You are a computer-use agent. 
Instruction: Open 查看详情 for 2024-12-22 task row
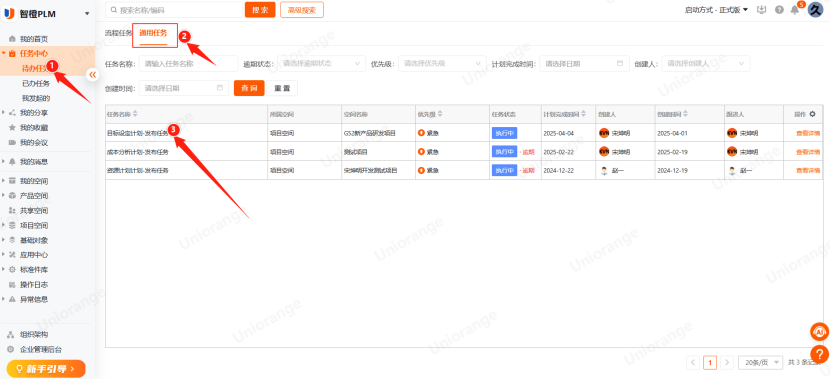(808, 170)
